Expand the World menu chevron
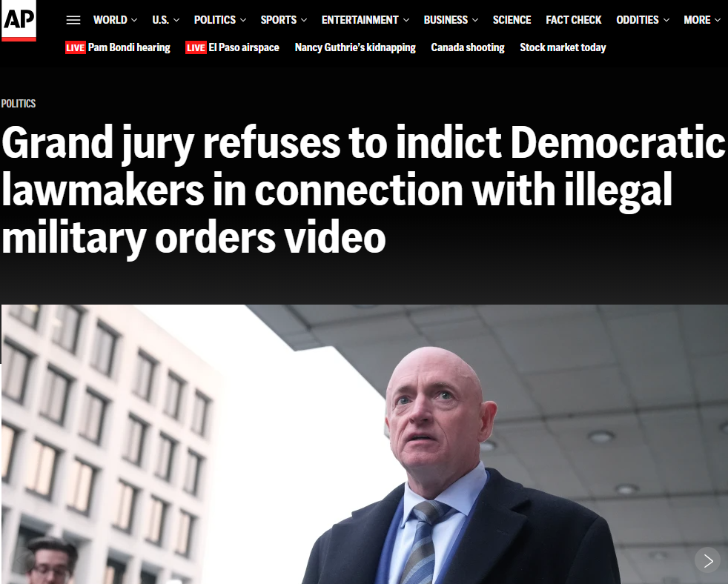This screenshot has width=728, height=584. 134,20
